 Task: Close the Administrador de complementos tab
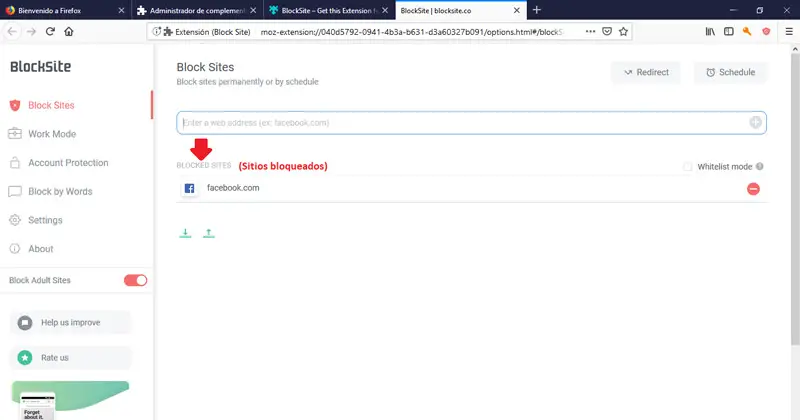(x=253, y=10)
